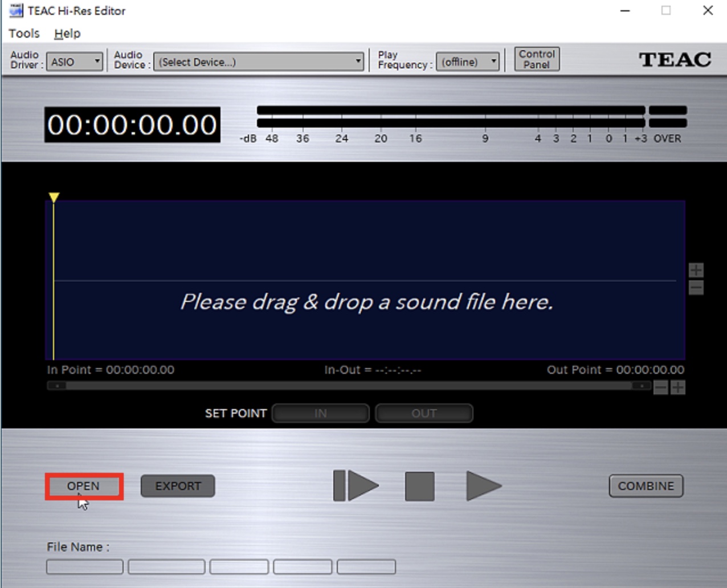The height and width of the screenshot is (588, 727).
Task: Click the time counter display
Action: coord(132,125)
